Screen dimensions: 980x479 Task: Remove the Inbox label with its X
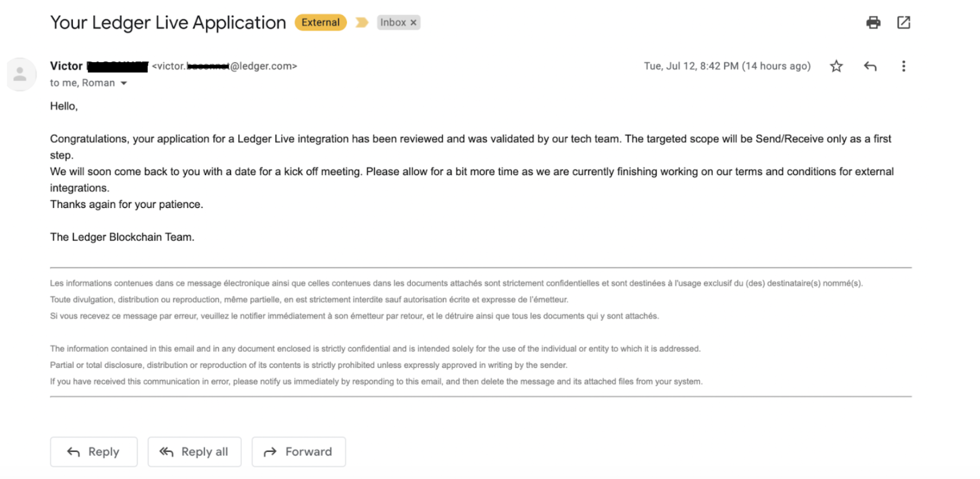pyautogui.click(x=413, y=22)
